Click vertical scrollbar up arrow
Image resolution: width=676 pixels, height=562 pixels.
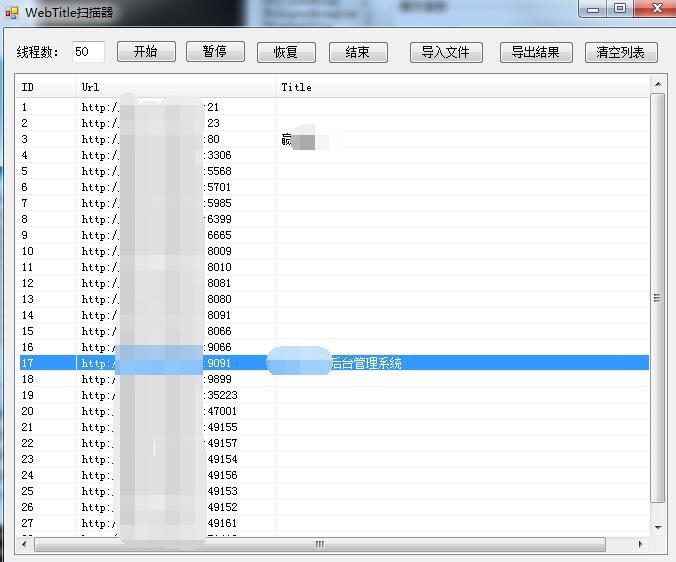657,84
